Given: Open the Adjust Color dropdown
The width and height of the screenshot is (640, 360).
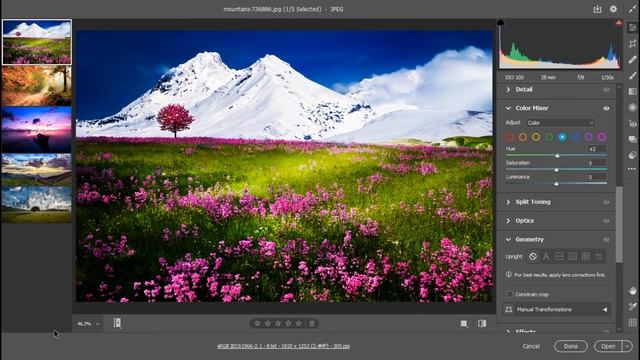Looking at the screenshot, I should tap(560, 122).
